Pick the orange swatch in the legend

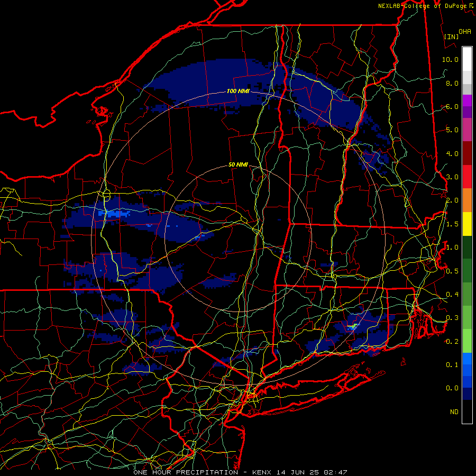[467, 200]
